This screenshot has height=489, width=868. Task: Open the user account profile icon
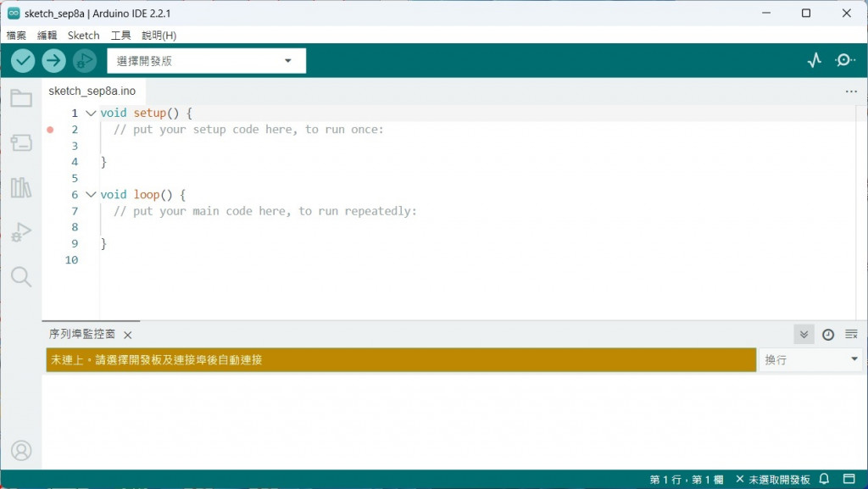point(21,451)
